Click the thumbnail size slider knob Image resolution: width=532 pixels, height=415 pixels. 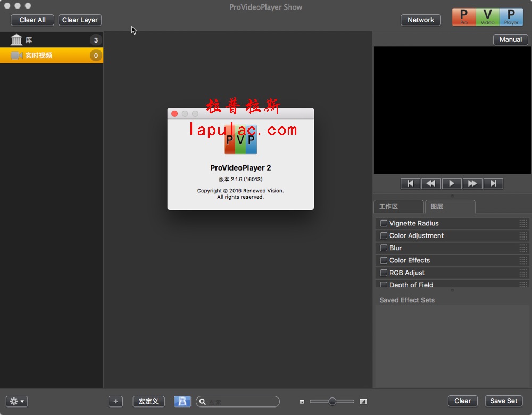(x=332, y=402)
